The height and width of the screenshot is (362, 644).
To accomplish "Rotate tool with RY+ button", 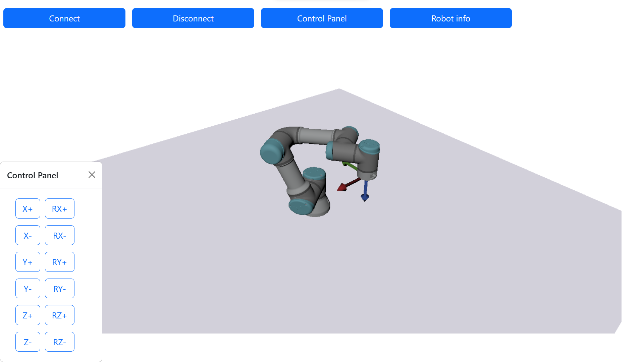I will pyautogui.click(x=60, y=262).
